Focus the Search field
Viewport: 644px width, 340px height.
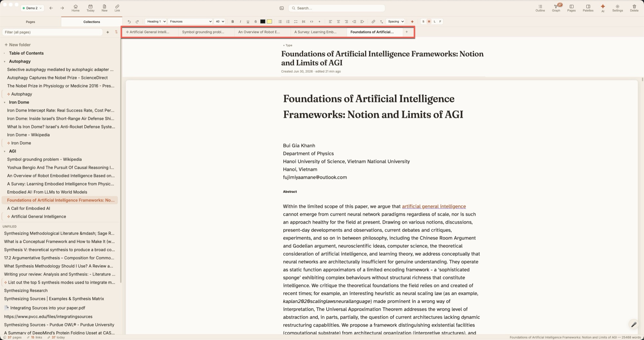pyautogui.click(x=337, y=8)
